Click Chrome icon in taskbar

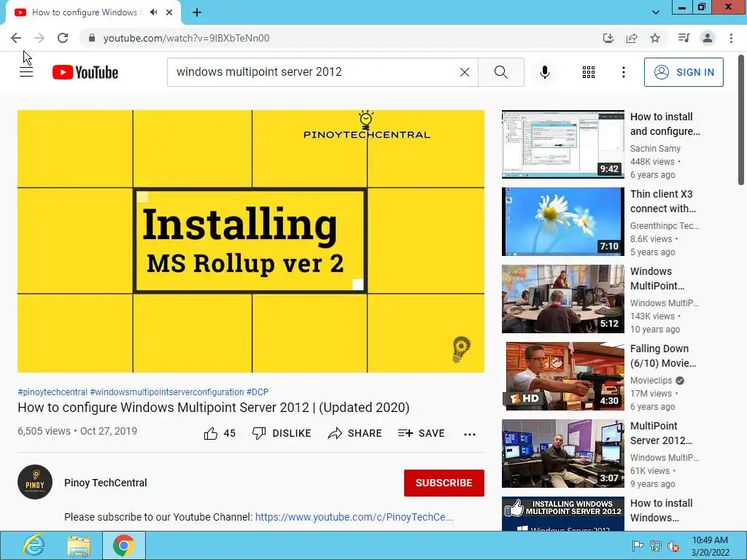coord(124,545)
